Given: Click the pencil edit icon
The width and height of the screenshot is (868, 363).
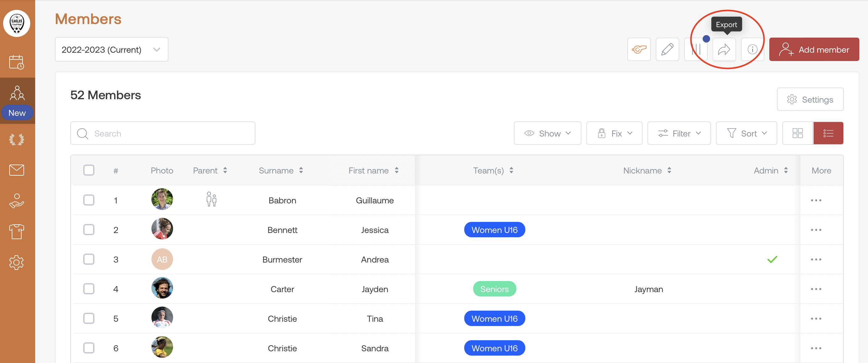Looking at the screenshot, I should click(667, 50).
